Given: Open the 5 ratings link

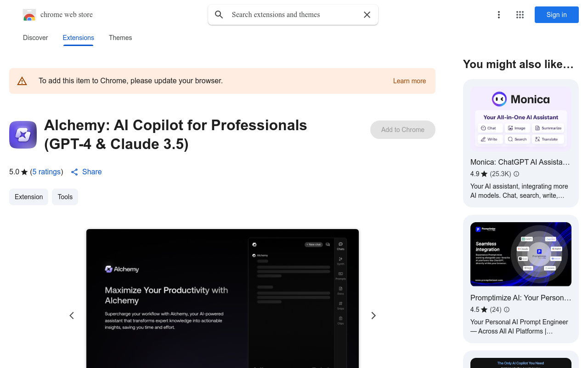Looking at the screenshot, I should [46, 172].
